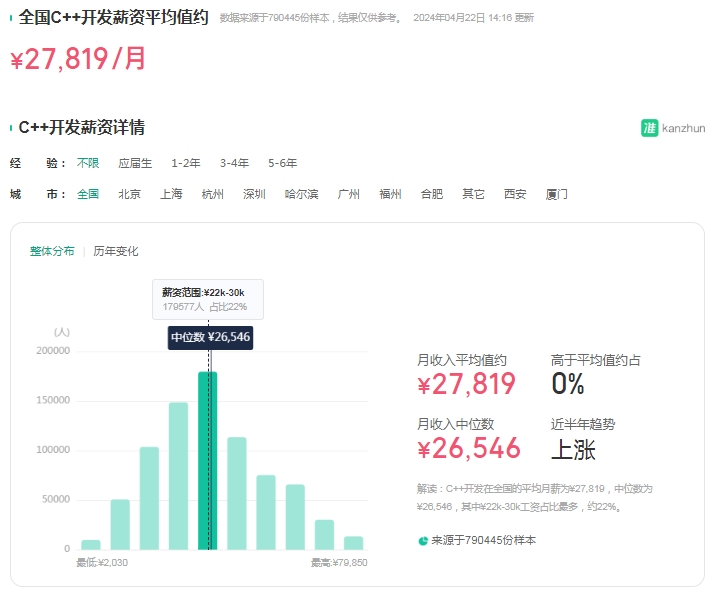Click the bar right of the median bar
724x604 pixels.
point(237,493)
